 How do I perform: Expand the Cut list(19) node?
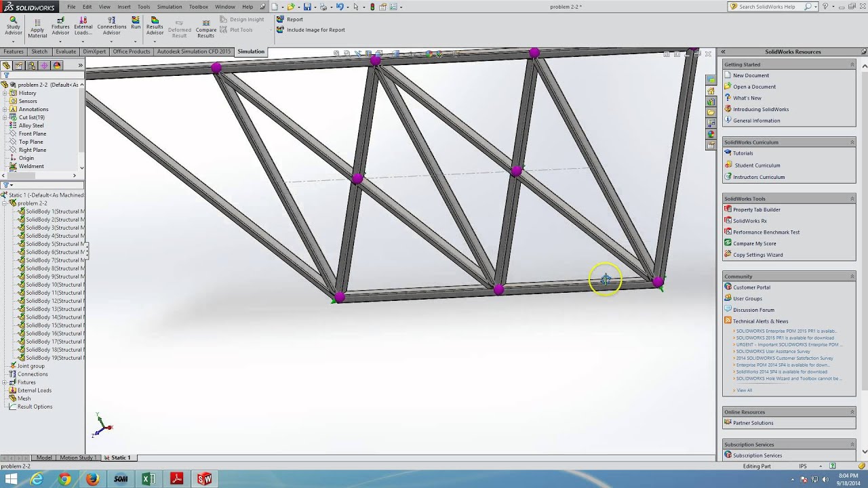[5, 117]
